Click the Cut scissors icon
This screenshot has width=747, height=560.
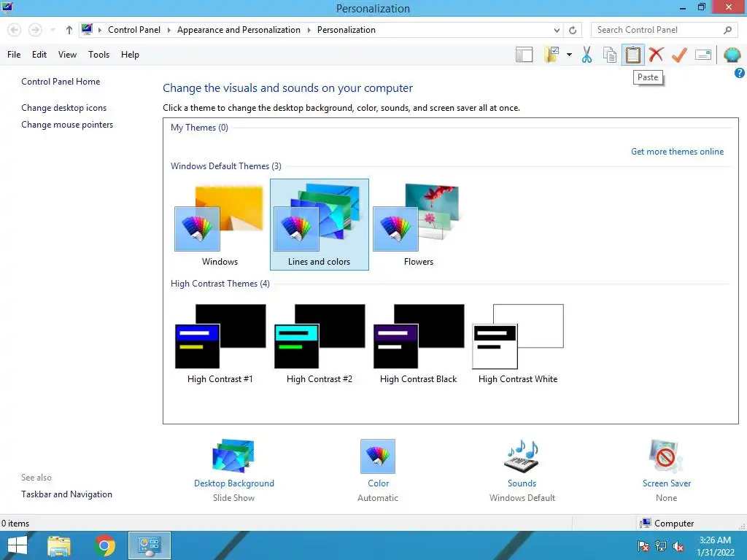pos(587,55)
